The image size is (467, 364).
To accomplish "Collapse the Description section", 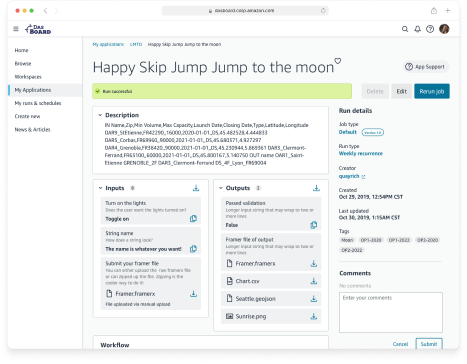I will tap(100, 115).
